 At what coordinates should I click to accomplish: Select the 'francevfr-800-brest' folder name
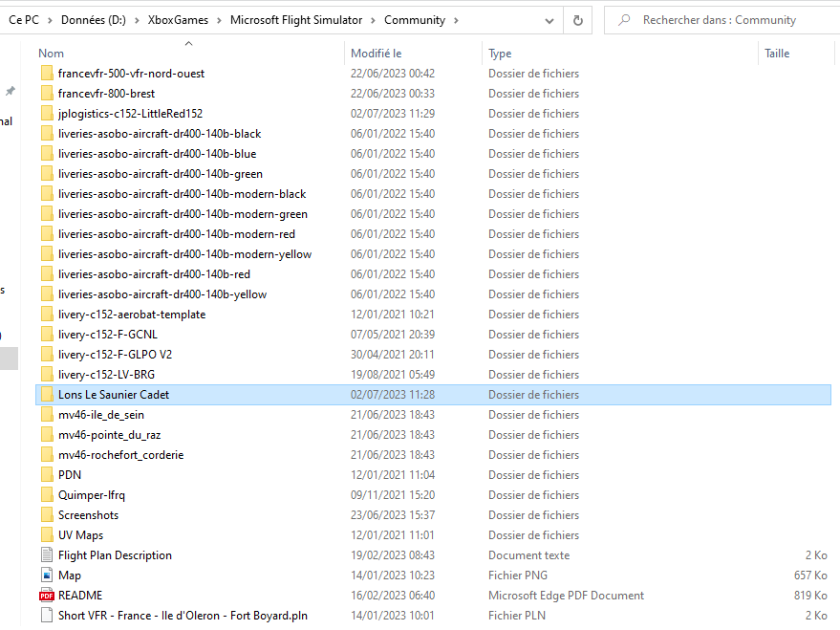[106, 94]
